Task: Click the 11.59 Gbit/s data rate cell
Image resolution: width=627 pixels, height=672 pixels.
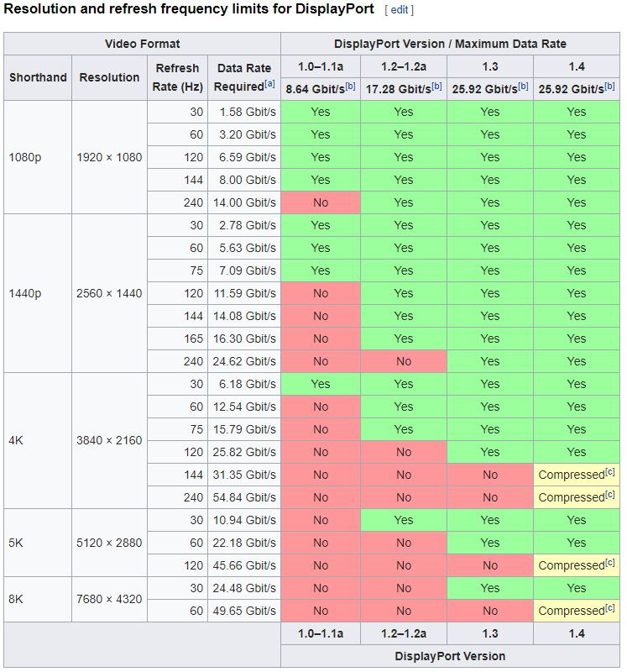Action: coord(244,293)
